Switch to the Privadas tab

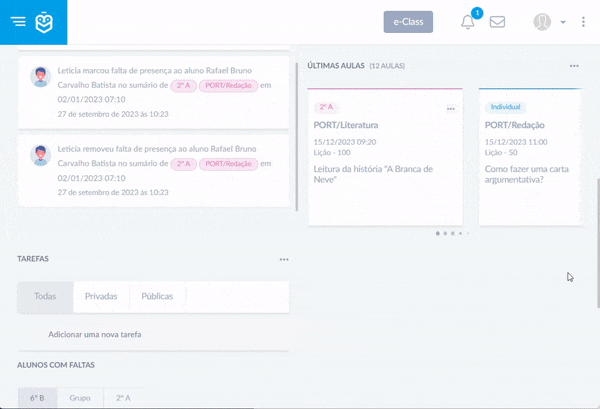[101, 297]
